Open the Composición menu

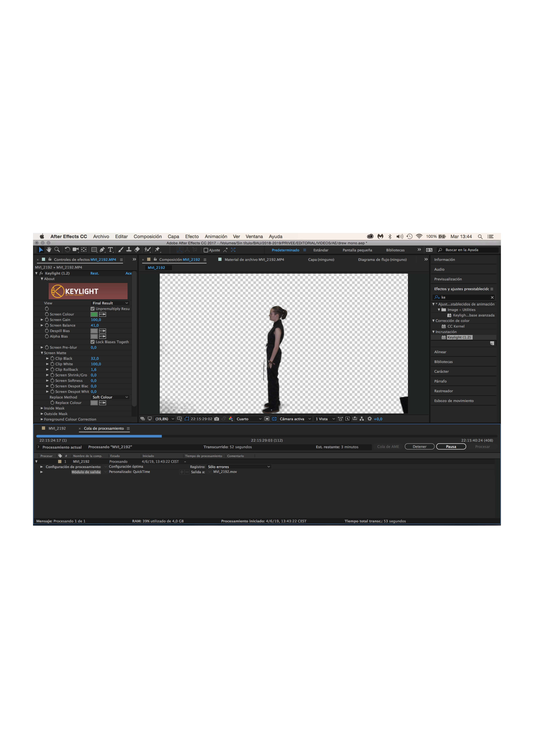(x=147, y=236)
